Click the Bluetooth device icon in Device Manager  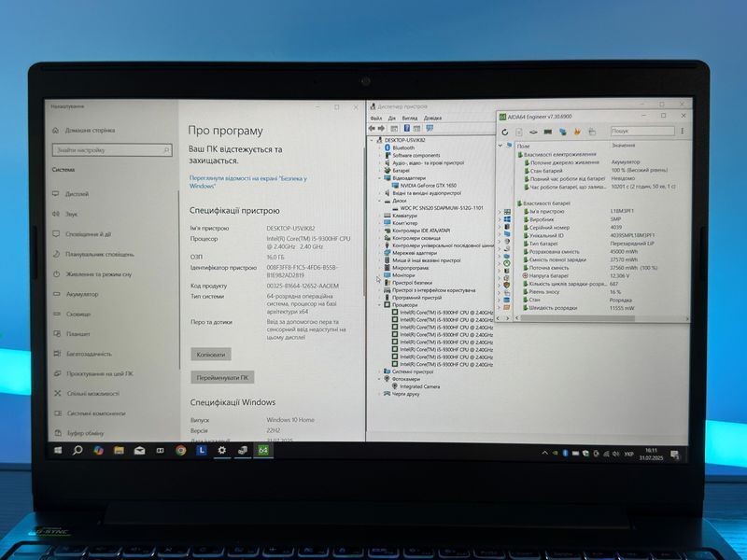pos(388,147)
